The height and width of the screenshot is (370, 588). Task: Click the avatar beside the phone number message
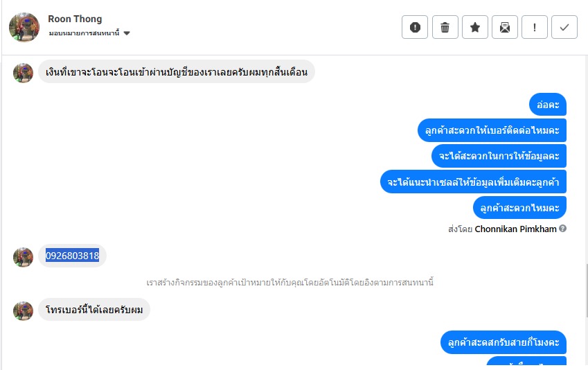tap(24, 257)
